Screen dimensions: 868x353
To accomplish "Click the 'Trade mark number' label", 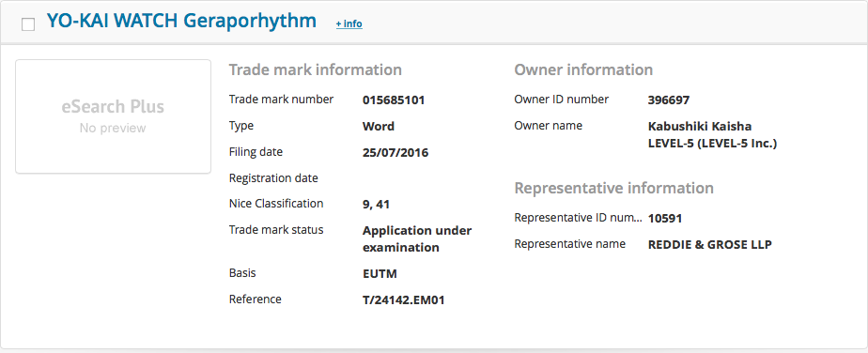I will [281, 100].
